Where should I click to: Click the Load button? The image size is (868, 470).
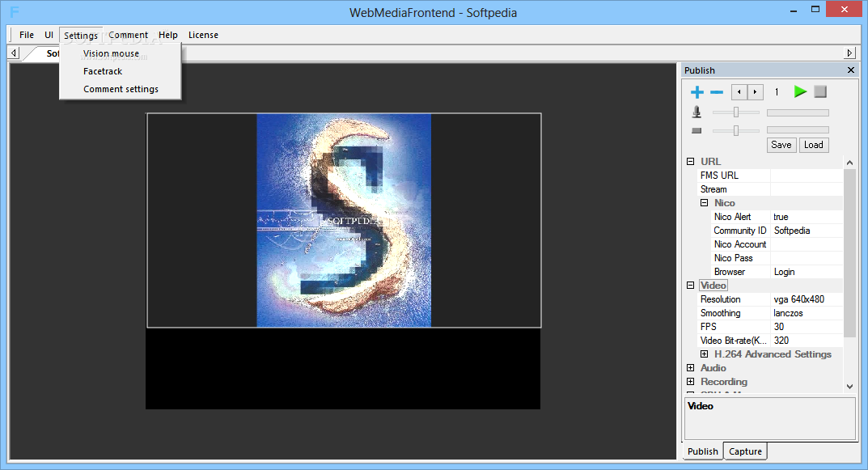pyautogui.click(x=813, y=145)
